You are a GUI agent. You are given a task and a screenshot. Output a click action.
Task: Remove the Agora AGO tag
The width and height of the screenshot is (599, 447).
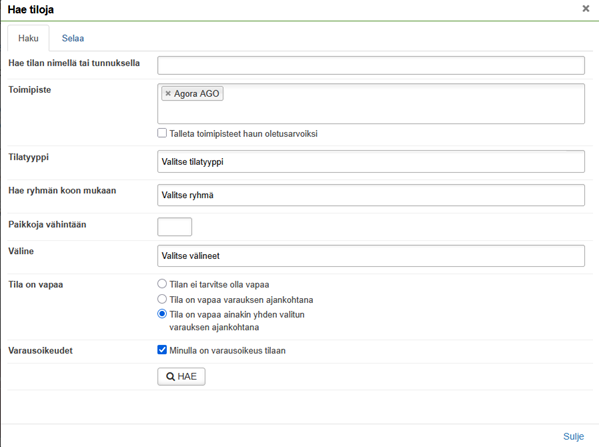168,93
